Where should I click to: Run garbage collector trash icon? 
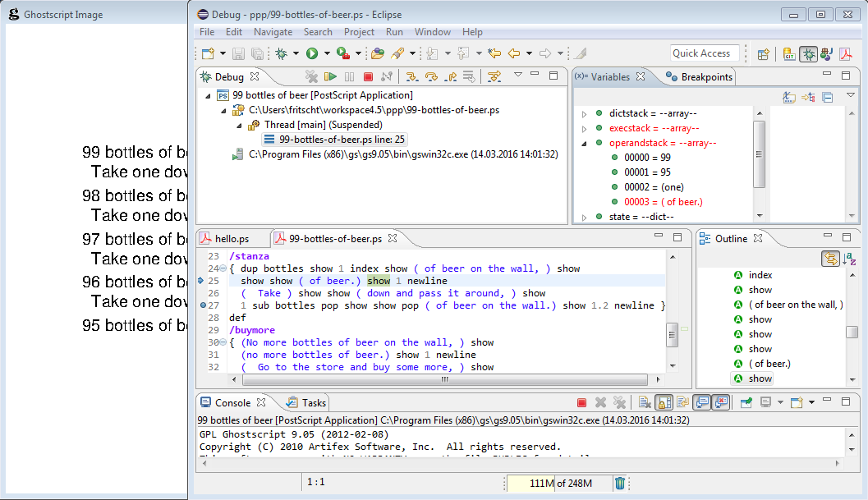[x=620, y=484]
